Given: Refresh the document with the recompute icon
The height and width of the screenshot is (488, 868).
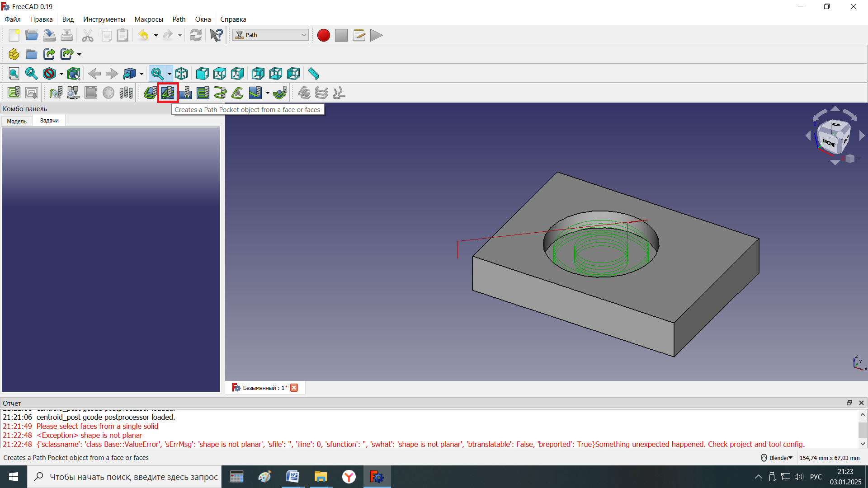Looking at the screenshot, I should pyautogui.click(x=196, y=35).
